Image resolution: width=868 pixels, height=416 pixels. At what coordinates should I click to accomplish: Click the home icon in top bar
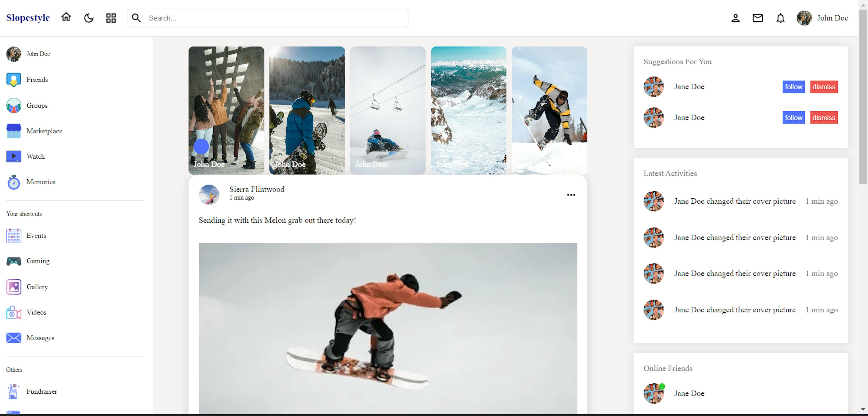[66, 17]
